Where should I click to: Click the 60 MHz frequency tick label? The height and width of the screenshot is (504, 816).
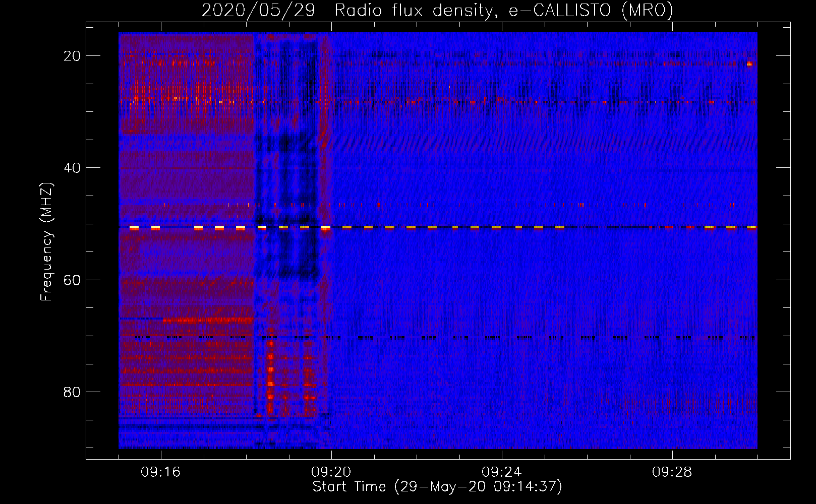72,280
